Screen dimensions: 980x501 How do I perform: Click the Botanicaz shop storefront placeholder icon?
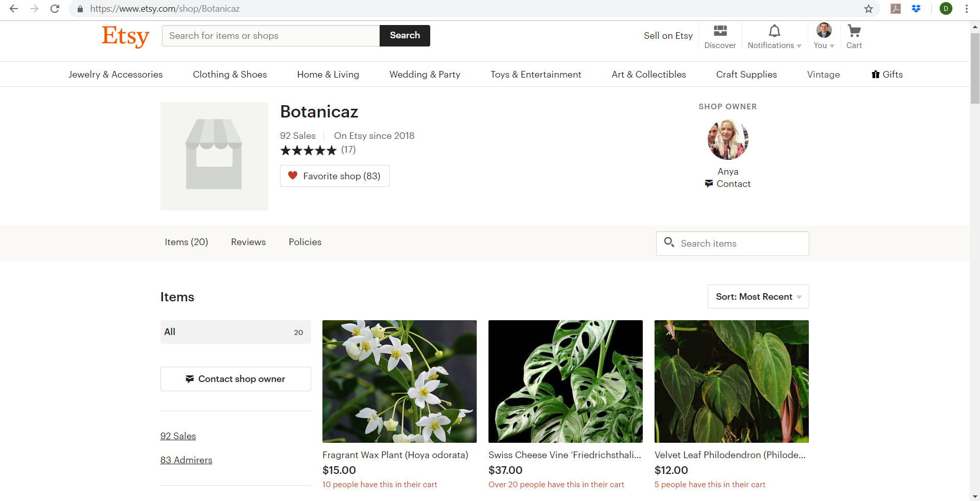tap(214, 156)
